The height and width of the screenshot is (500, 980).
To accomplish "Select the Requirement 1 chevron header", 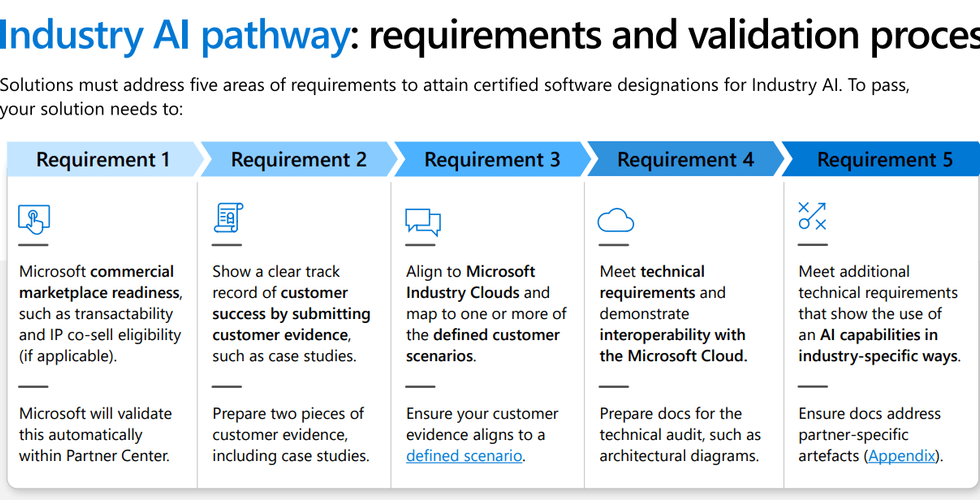I will point(105,159).
